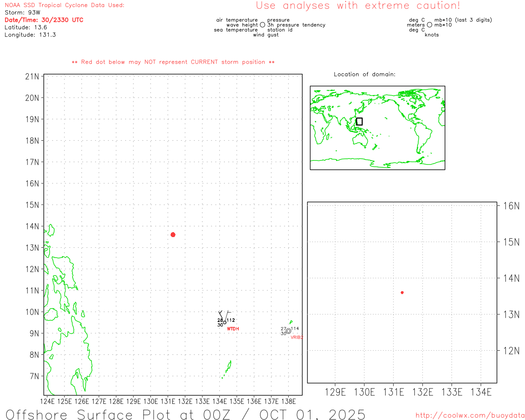Click the '28' air temperature at WTDH
The image size is (525, 420).
pyautogui.click(x=220, y=320)
